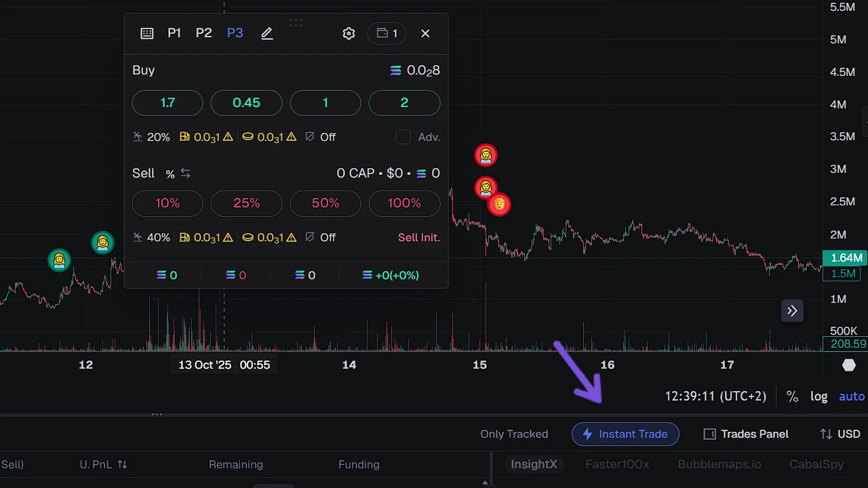Switch to the P2 preset tab
Viewport: 868px width, 488px height.
[203, 33]
